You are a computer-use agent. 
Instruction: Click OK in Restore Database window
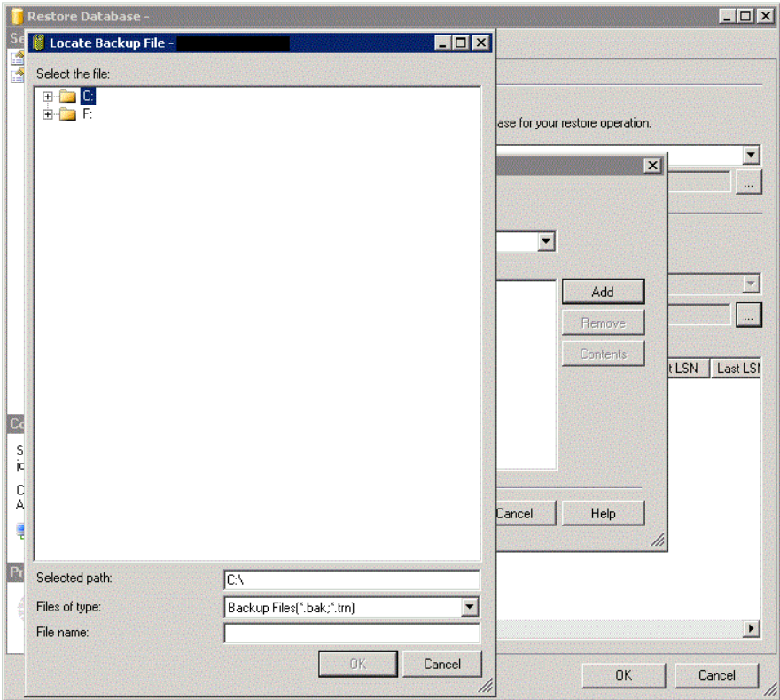pyautogui.click(x=624, y=675)
